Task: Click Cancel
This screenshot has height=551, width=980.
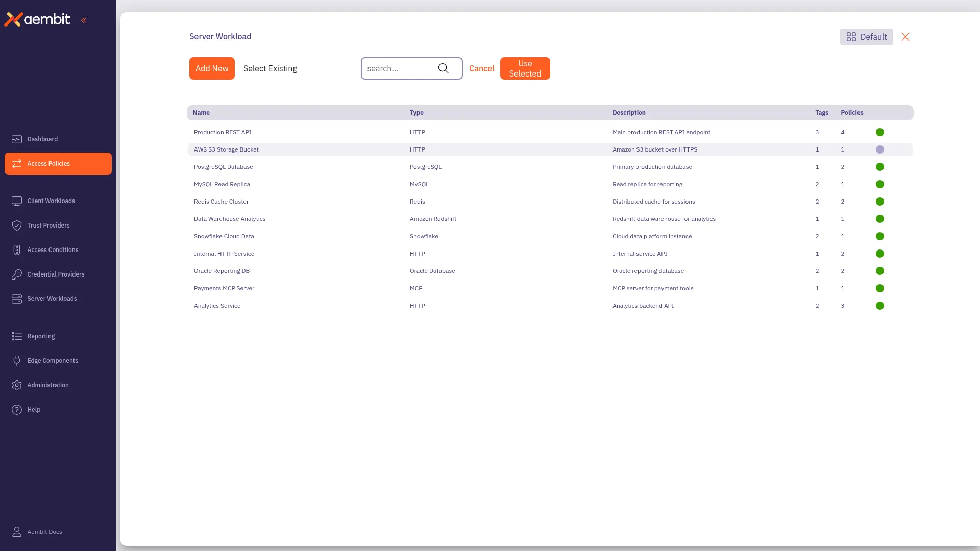Action: (x=481, y=68)
